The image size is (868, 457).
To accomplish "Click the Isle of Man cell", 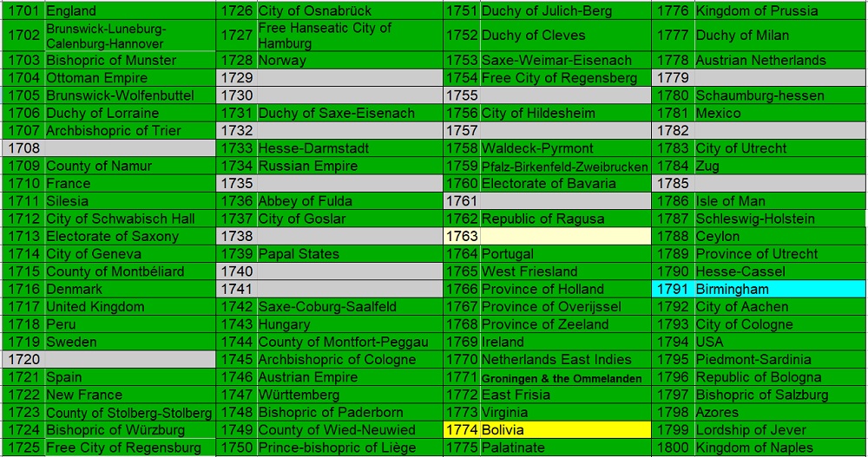I will pos(780,201).
